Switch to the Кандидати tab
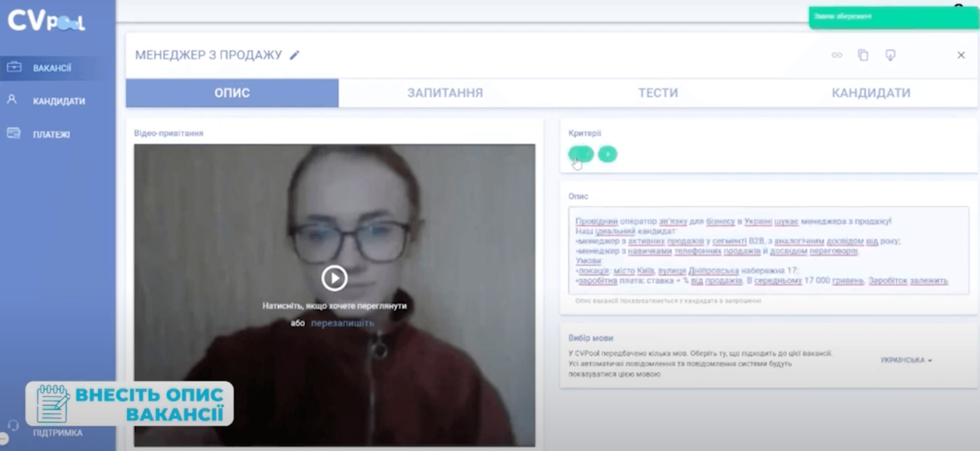Viewport: 980px width, 451px height. tap(871, 93)
